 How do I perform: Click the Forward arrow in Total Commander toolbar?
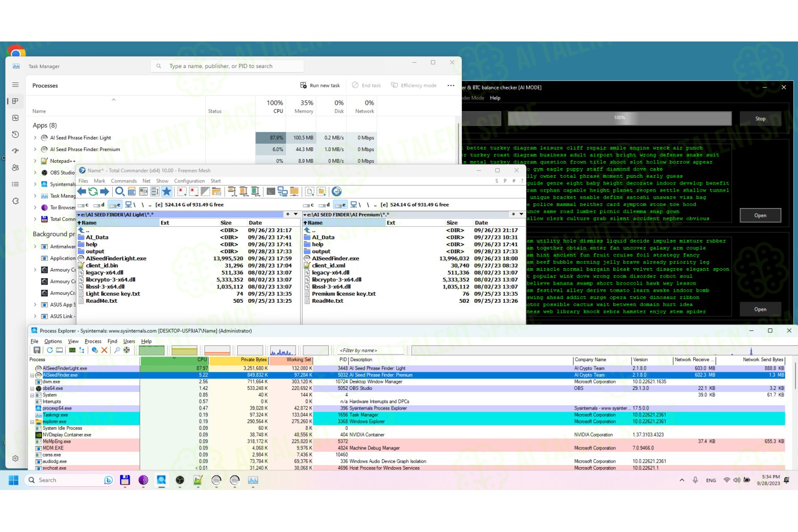tap(105, 192)
